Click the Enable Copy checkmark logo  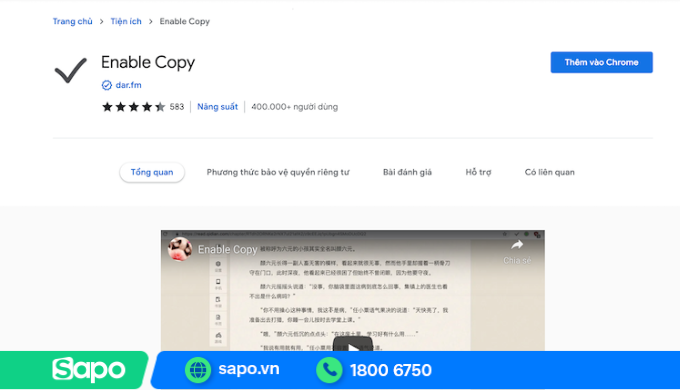point(70,70)
